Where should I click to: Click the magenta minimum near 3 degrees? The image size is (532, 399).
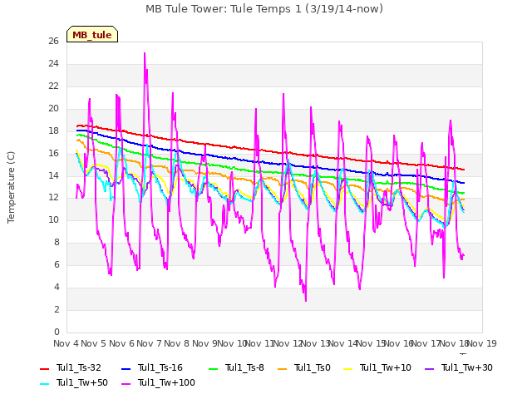coord(306,301)
